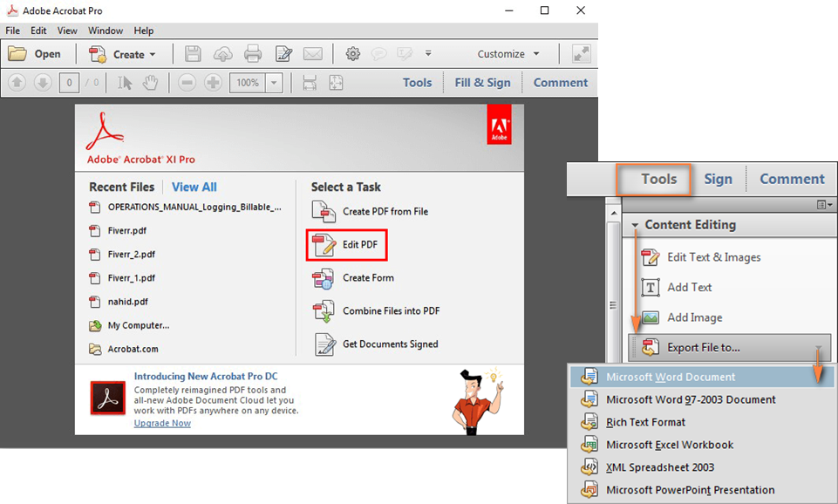Open the Tools pane in main window
The width and height of the screenshot is (838, 504).
[x=418, y=83]
